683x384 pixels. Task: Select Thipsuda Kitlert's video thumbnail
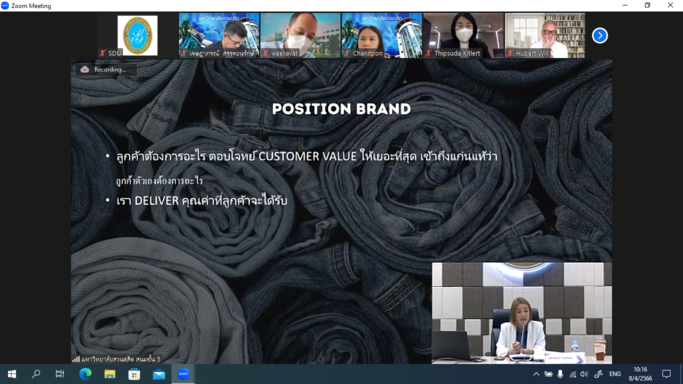pyautogui.click(x=463, y=36)
